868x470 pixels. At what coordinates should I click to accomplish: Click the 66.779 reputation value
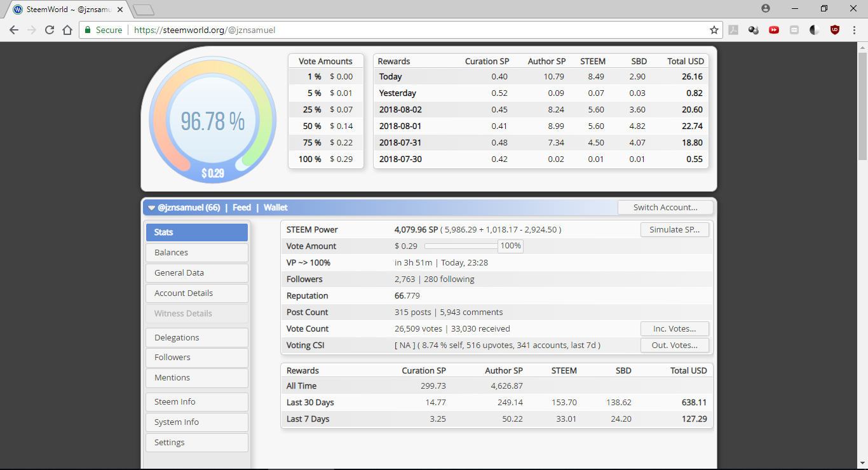point(407,296)
